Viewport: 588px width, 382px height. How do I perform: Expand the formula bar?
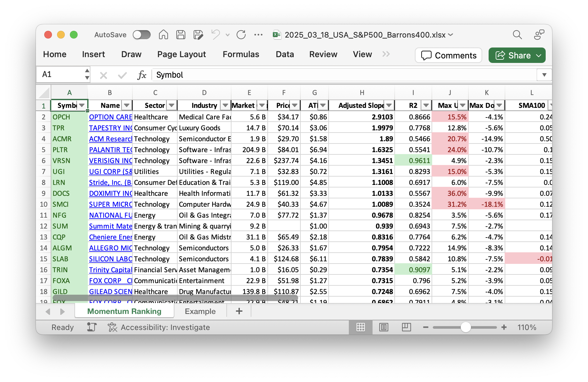point(544,75)
